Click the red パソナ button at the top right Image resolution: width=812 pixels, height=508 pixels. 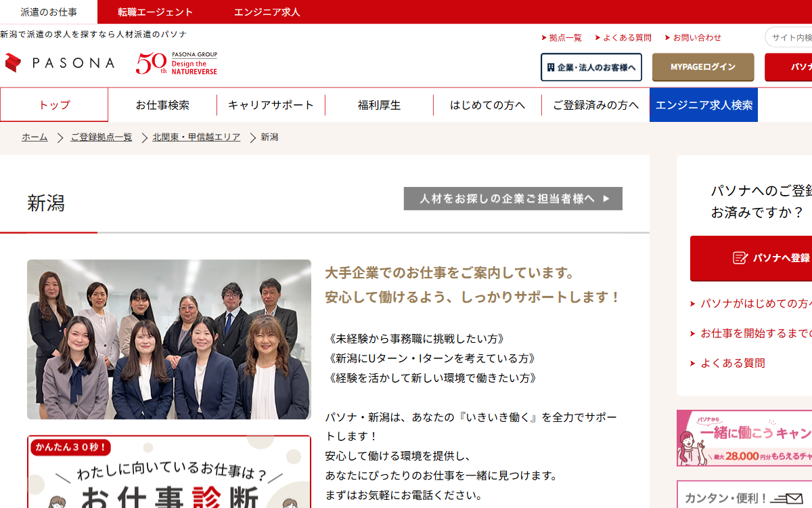[788, 67]
